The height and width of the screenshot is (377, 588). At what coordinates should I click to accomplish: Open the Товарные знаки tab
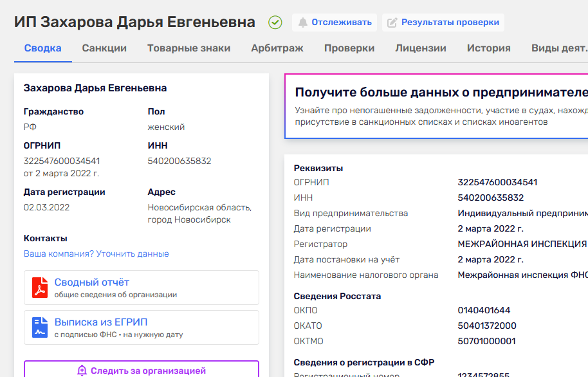tap(188, 48)
